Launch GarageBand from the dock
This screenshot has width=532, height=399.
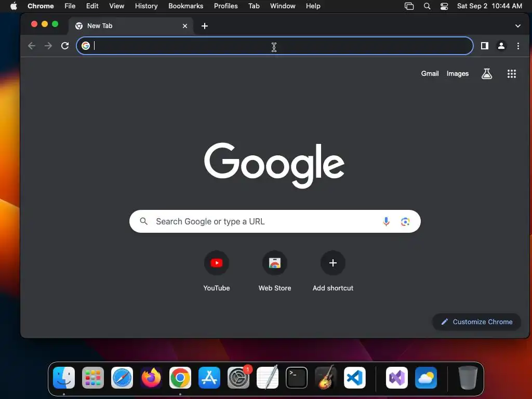point(326,378)
